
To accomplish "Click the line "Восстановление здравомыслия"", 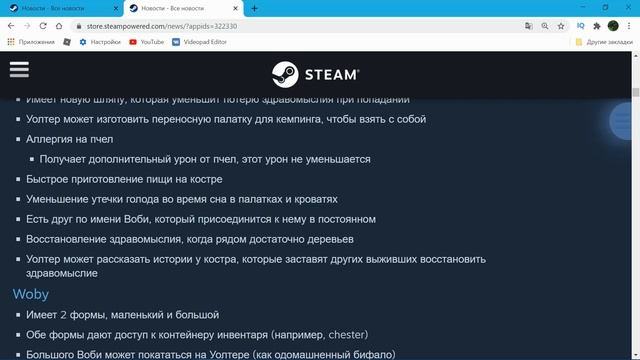I will 190,239.
